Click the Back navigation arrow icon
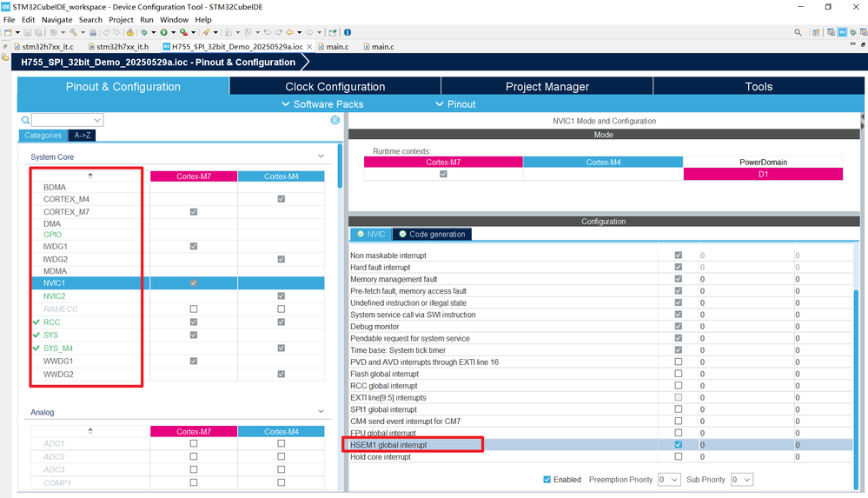Screen dimensions: 868x498 289,32
